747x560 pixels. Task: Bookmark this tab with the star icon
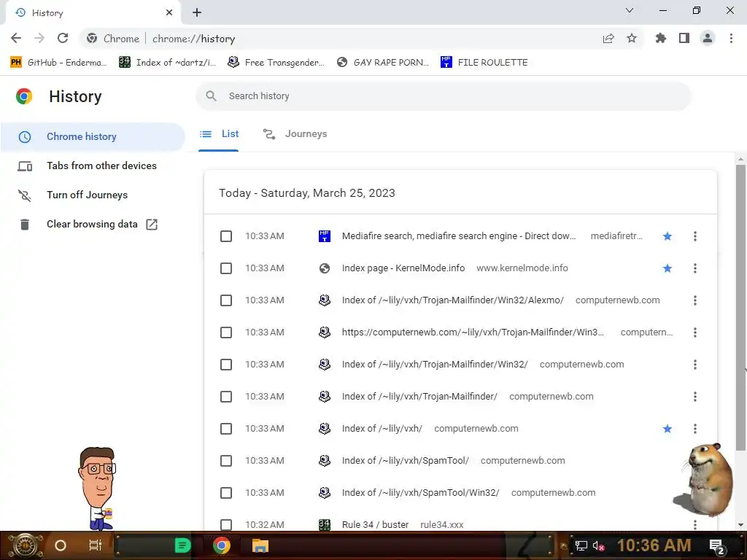[x=632, y=38]
